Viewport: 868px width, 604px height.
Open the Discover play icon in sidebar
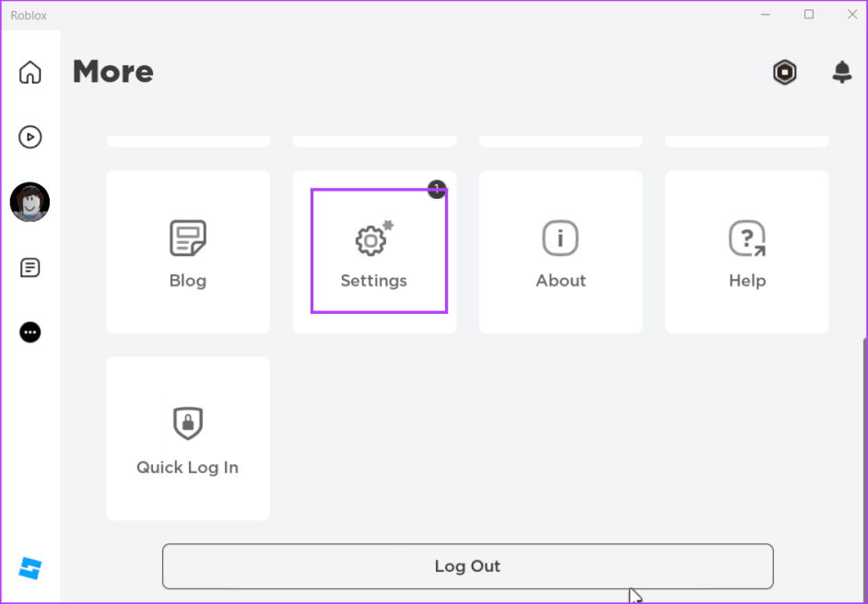point(30,137)
